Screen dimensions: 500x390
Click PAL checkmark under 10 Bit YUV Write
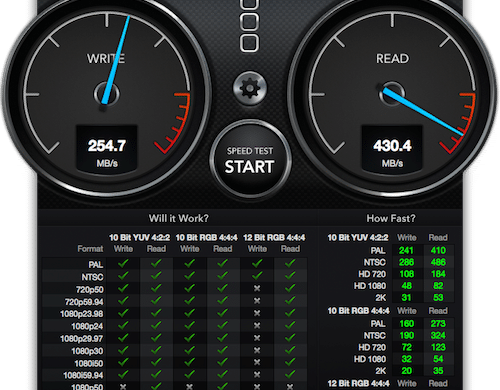coord(123,264)
